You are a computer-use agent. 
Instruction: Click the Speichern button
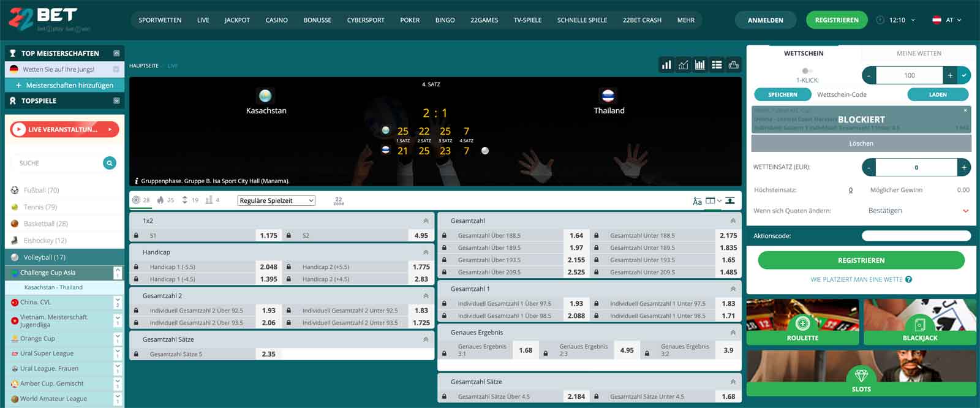coord(782,94)
